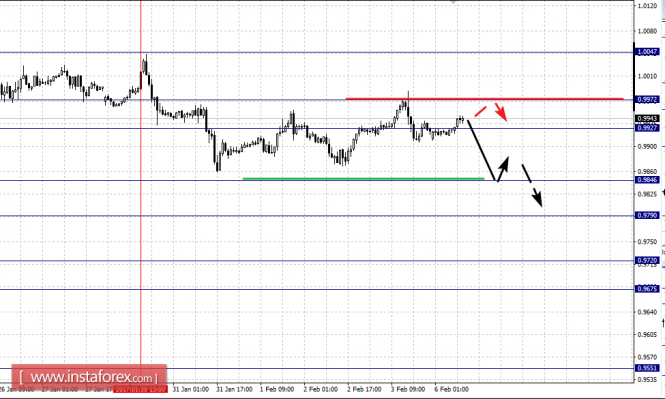Click the current price 0.9943 label
Viewport: 665px width, 399px height.
click(x=647, y=119)
